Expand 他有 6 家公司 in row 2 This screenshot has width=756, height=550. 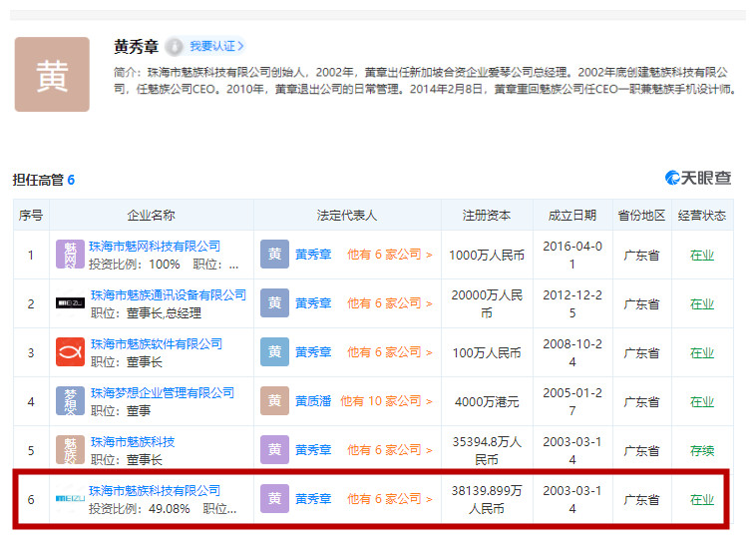[390, 303]
